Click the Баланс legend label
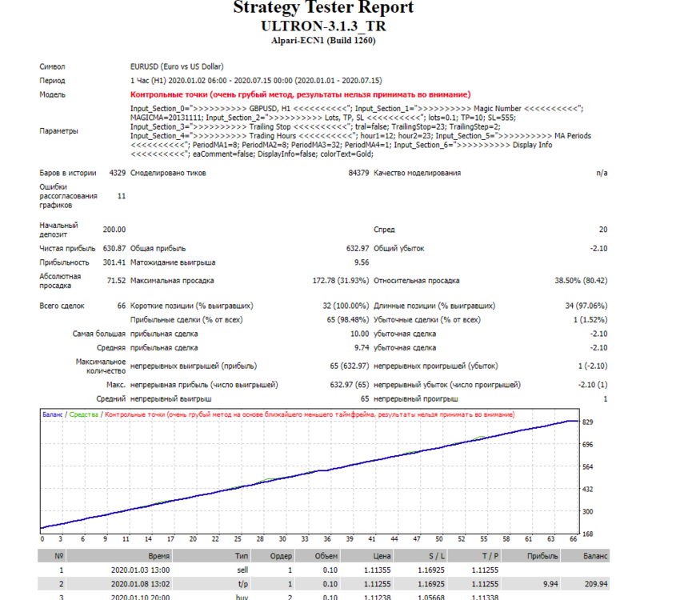This screenshot has width=700, height=600. pos(52,414)
